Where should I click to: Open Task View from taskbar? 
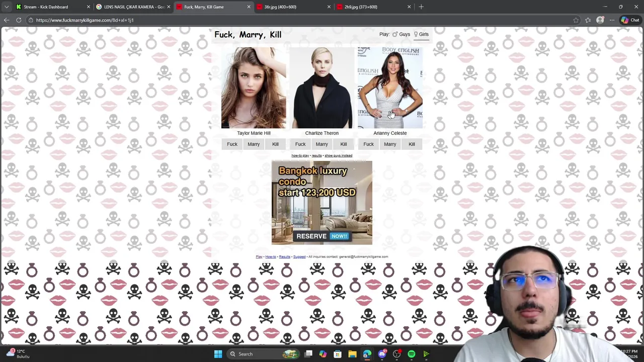[x=308, y=354]
